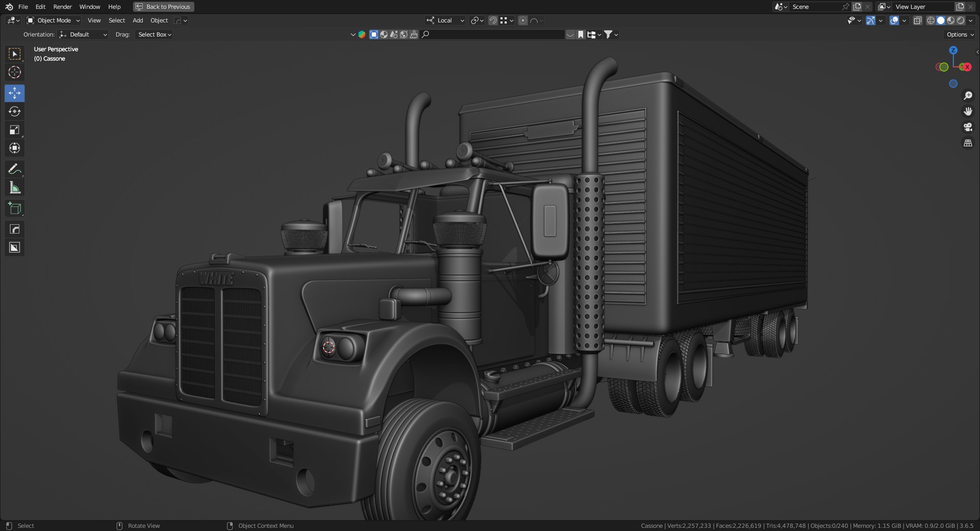Switch perspective/orthographic with grid icon
Image resolution: width=980 pixels, height=531 pixels.
(x=968, y=143)
